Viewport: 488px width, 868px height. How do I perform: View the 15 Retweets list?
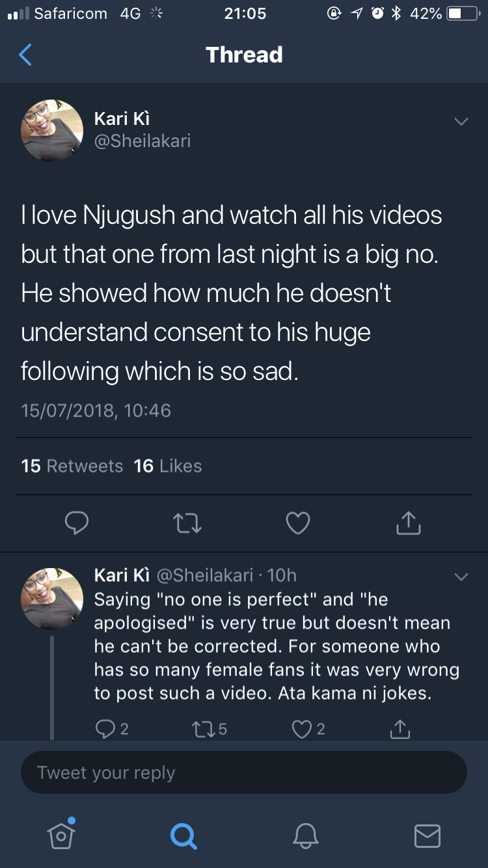(x=72, y=466)
